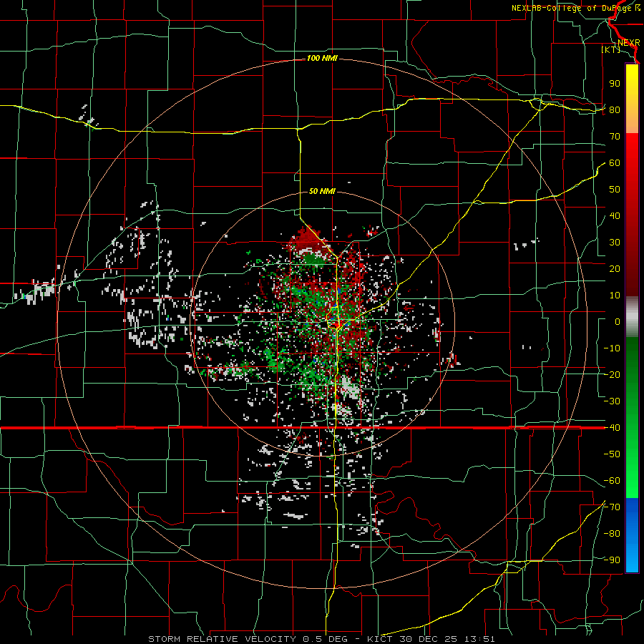644x644 pixels.
Task: Click the -20 value on the velocity scale
Action: coord(612,375)
